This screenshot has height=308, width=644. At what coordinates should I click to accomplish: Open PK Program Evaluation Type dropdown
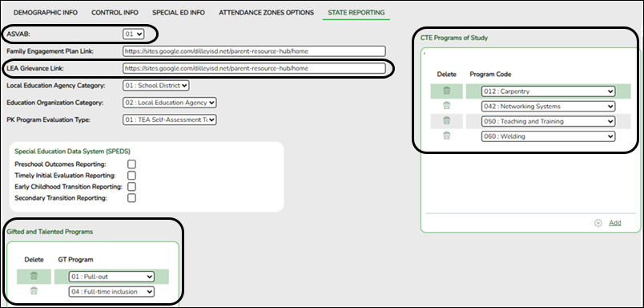[170, 120]
